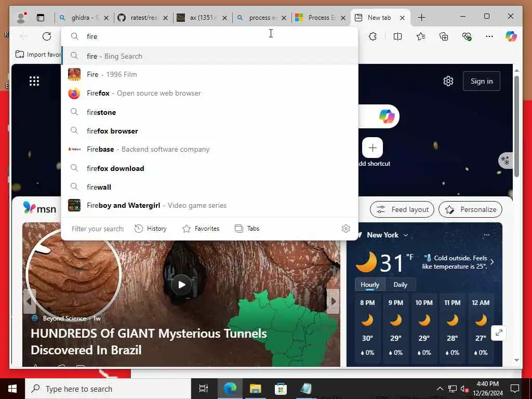Select the Daily weather tab
This screenshot has width=532, height=399.
pos(401,285)
